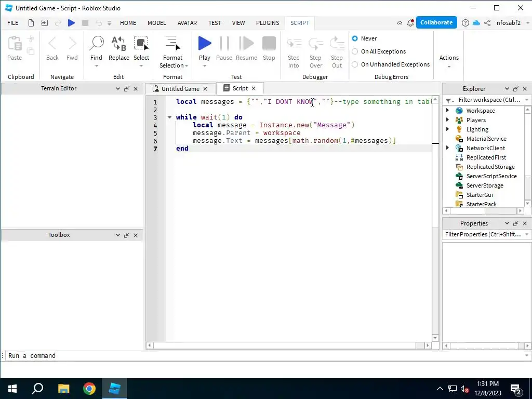Viewport: 532px width, 399px height.
Task: Collapse the while loop code fold arrow
Action: click(x=169, y=117)
